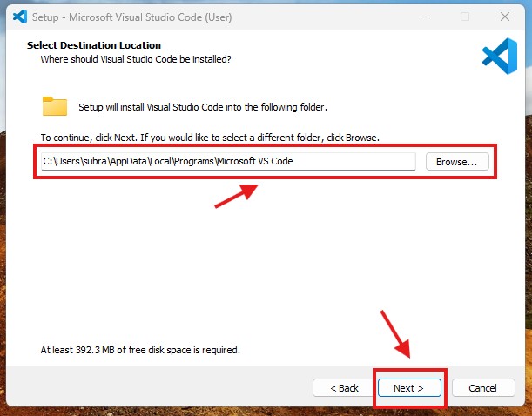
Task: Close the Setup window
Action: 504,17
